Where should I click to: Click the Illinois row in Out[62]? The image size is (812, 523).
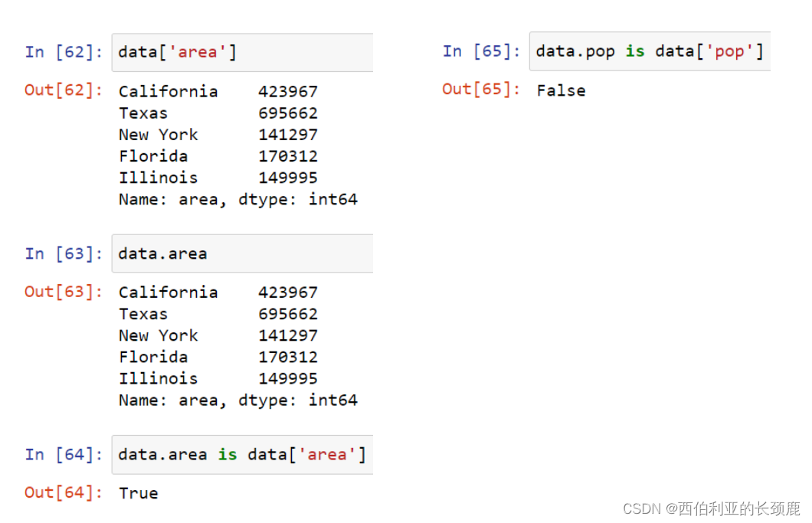[218, 178]
